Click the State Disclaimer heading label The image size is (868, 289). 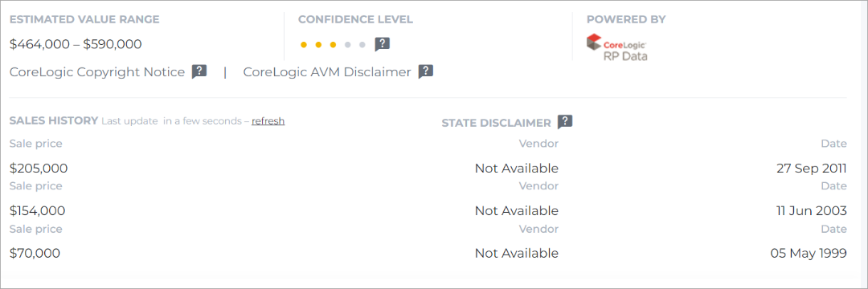click(496, 123)
